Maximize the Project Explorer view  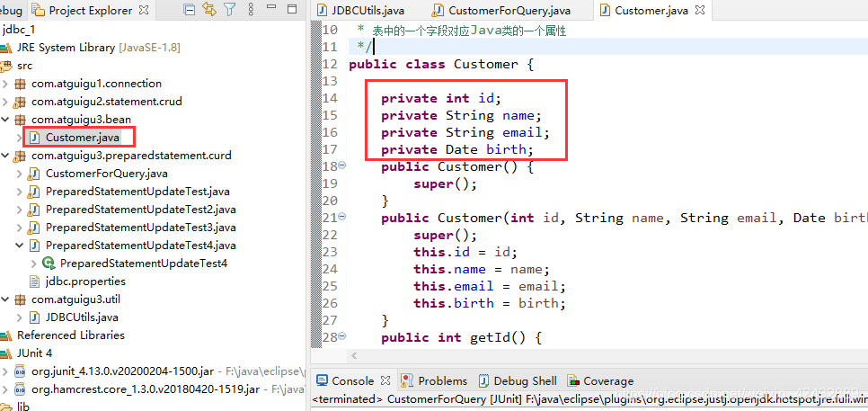[292, 9]
